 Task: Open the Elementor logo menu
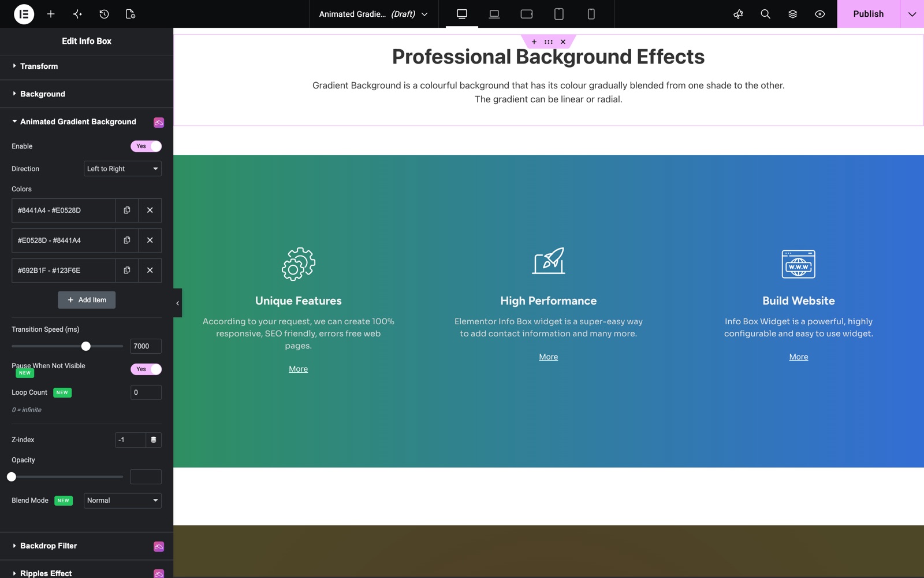(x=24, y=14)
